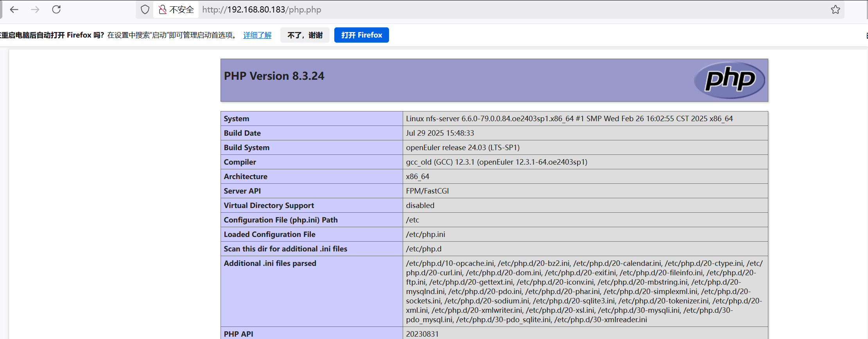The width and height of the screenshot is (868, 339).
Task: Select the PHP Version 8.3.24 heading
Action: coord(274,76)
